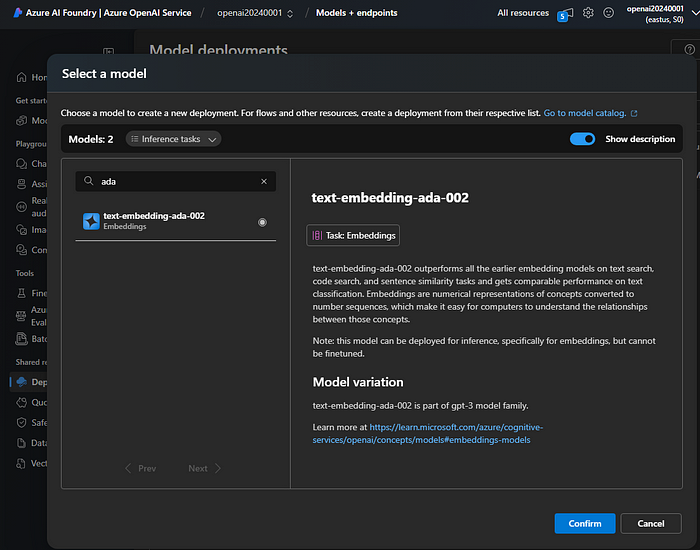
Task: Click the text-embedding-ada-002 model icon
Action: pyautogui.click(x=91, y=222)
